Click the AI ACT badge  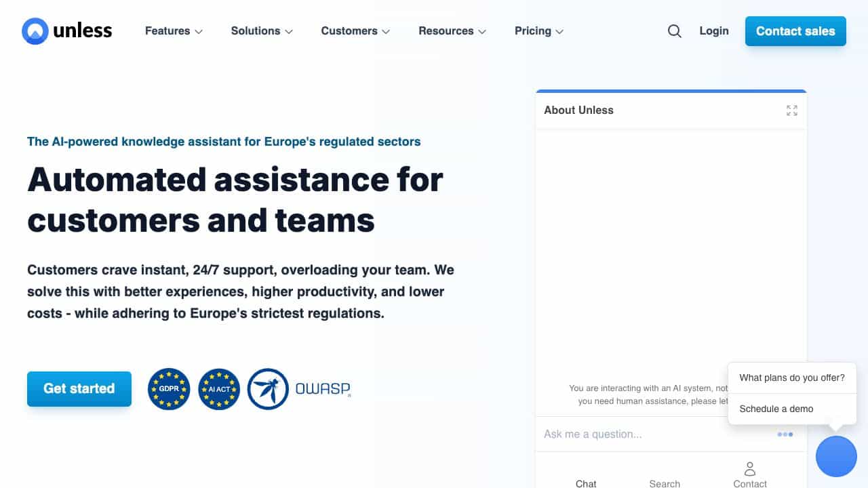(x=219, y=389)
